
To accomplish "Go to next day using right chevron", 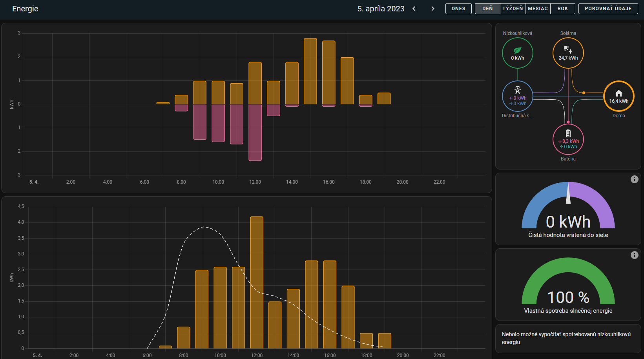I will (432, 9).
